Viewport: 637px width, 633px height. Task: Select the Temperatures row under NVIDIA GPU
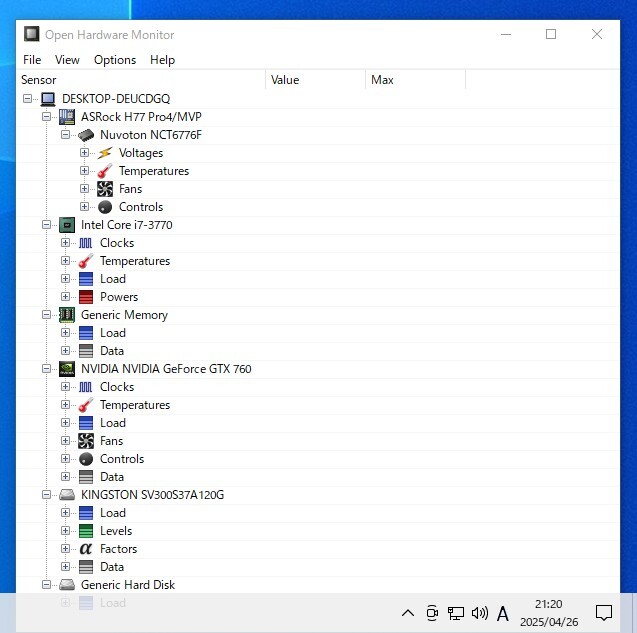(x=318, y=405)
